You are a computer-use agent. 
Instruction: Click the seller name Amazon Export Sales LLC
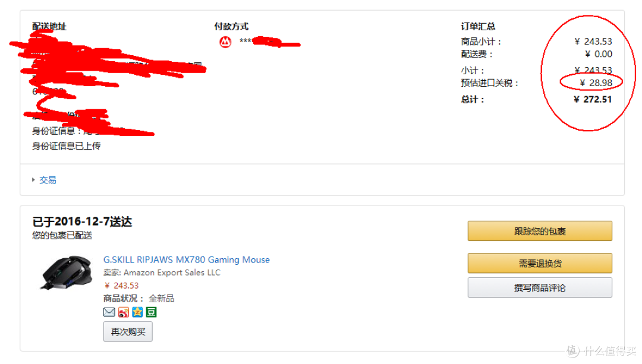coord(172,273)
